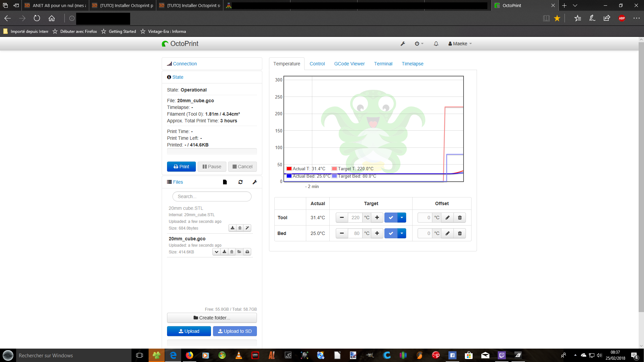This screenshot has height=362, width=644.
Task: Open OctoPrint settings wrench icon in navbar
Action: [x=403, y=44]
